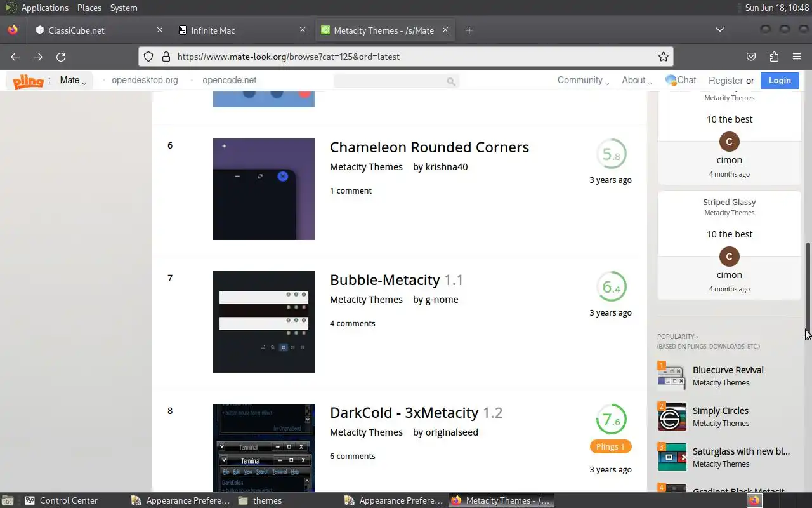
Task: Click the Chat bubble icon link
Action: tap(681, 80)
